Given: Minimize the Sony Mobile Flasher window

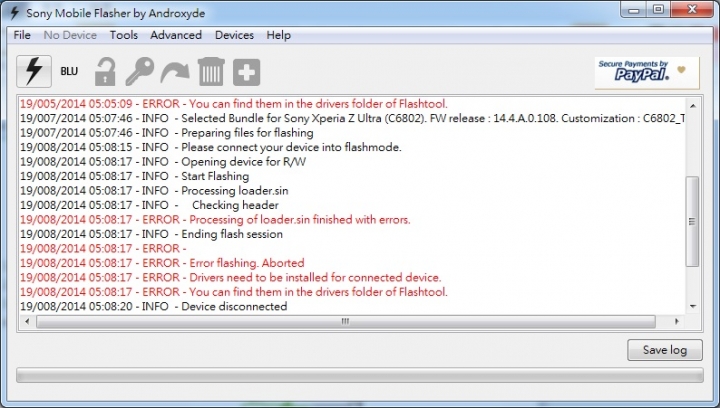Looking at the screenshot, I should click(635, 10).
